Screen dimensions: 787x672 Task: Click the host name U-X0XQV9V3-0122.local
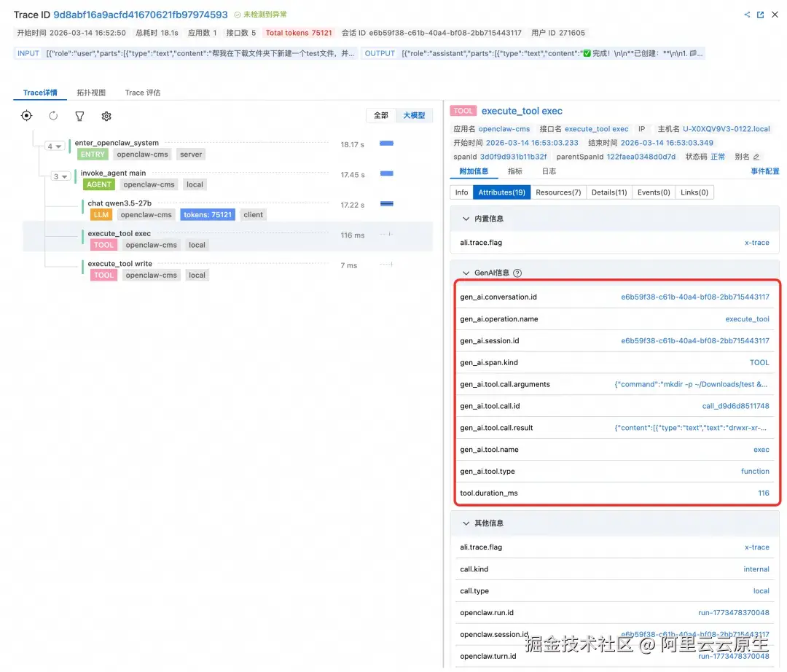coord(727,130)
